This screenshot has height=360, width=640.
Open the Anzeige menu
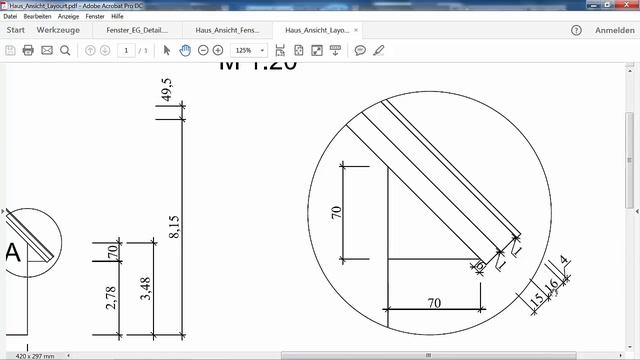coord(68,16)
